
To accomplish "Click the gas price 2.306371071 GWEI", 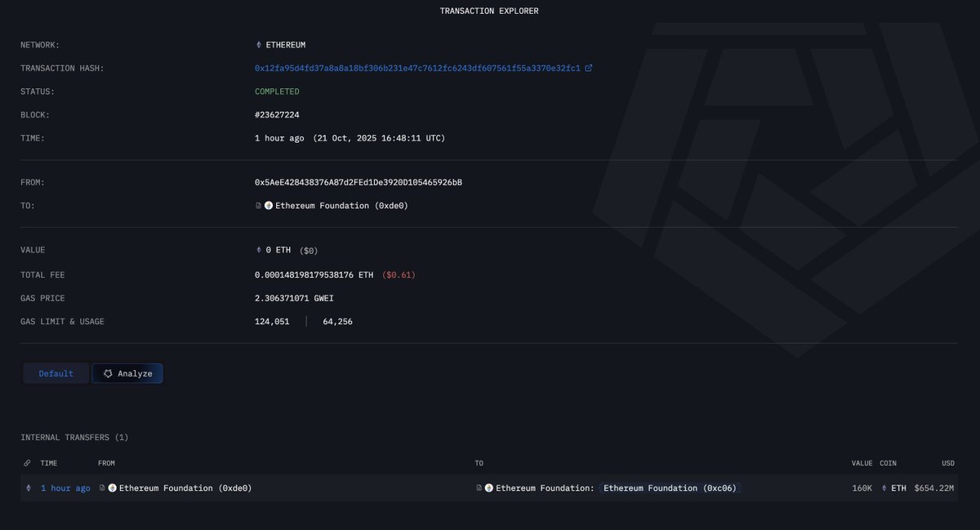I will (294, 299).
